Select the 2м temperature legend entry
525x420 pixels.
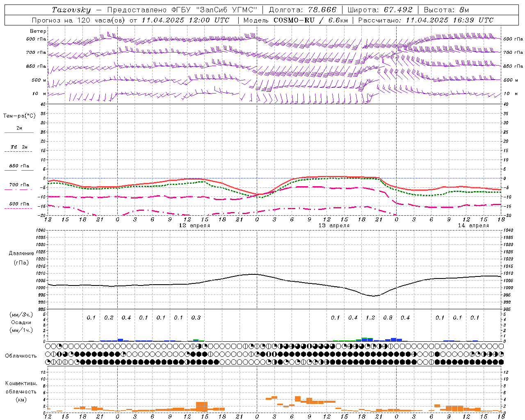pyautogui.click(x=19, y=128)
